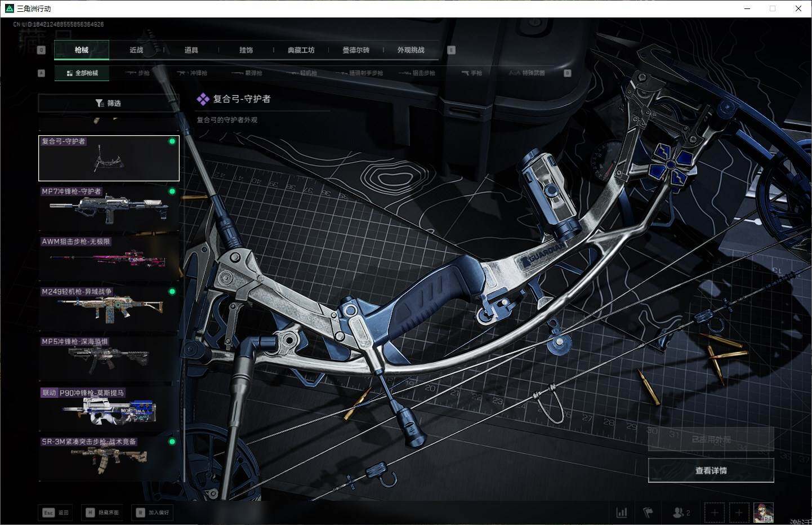Filter weapons by 冲锋枪 category
812x525 pixels.
[x=192, y=73]
